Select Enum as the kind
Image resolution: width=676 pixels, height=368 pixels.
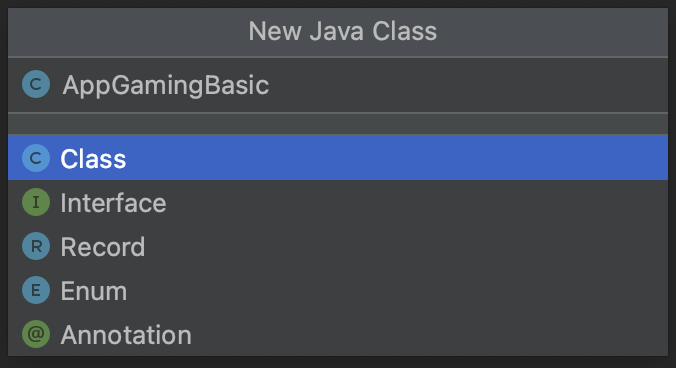[x=94, y=291]
